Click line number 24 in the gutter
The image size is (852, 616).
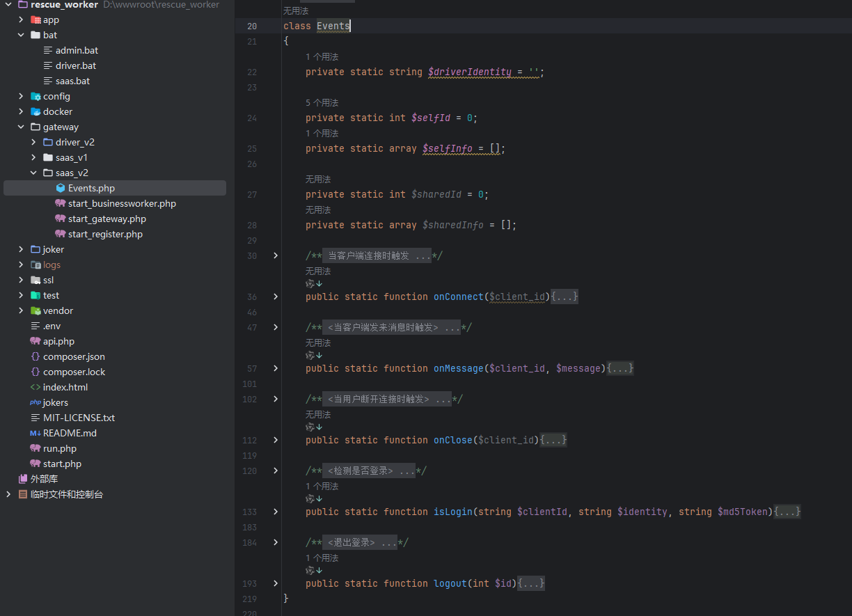(x=251, y=118)
